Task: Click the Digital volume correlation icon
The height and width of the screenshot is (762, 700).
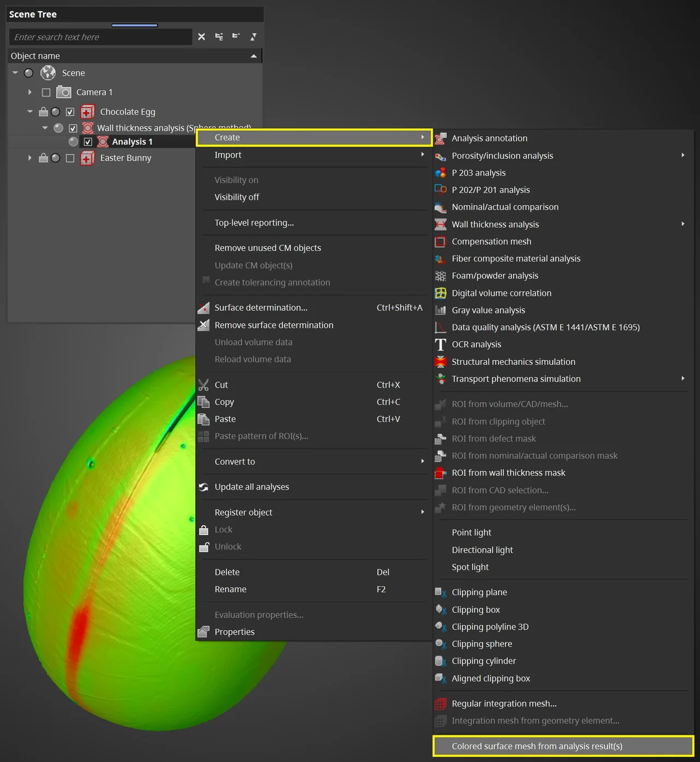Action: [x=441, y=293]
